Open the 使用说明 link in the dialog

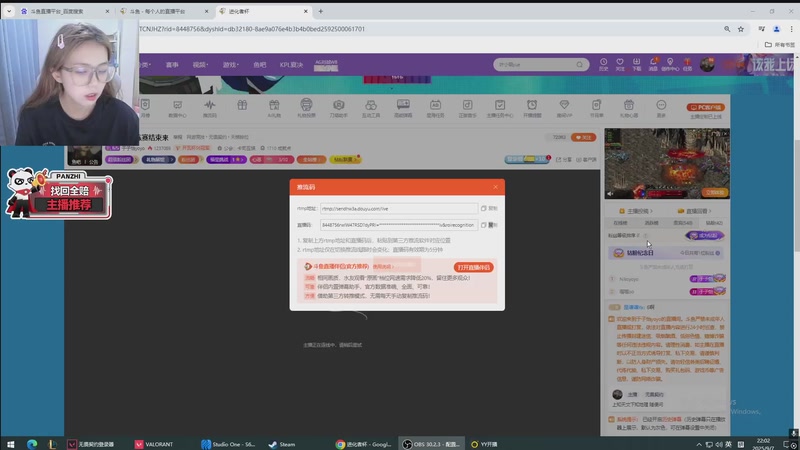(383, 267)
